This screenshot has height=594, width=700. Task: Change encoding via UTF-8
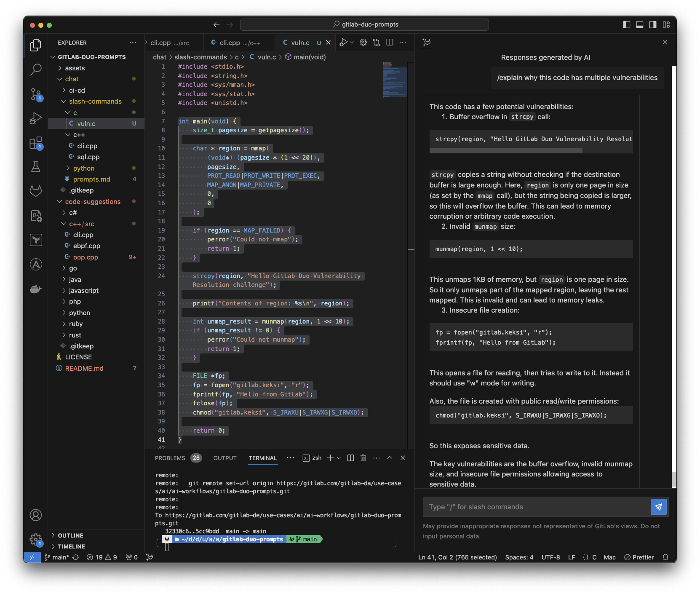point(550,557)
